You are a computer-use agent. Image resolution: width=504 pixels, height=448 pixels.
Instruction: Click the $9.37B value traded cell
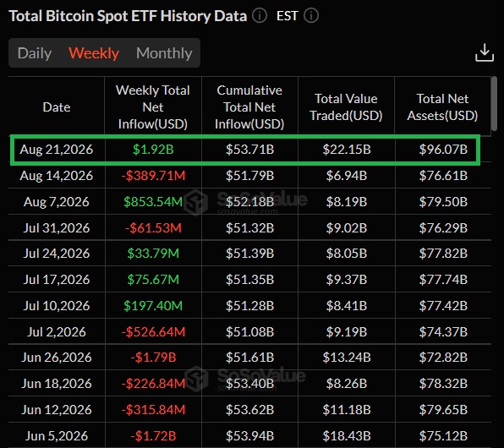pos(347,279)
